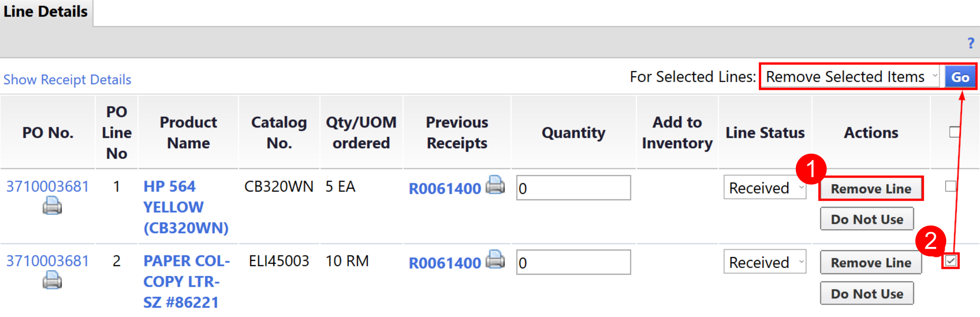Open Show Receipt Details link

67,79
